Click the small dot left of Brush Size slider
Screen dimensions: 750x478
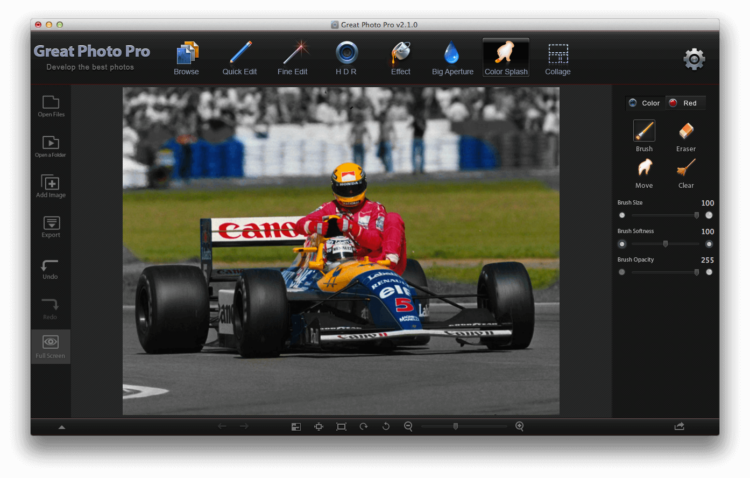[622, 215]
